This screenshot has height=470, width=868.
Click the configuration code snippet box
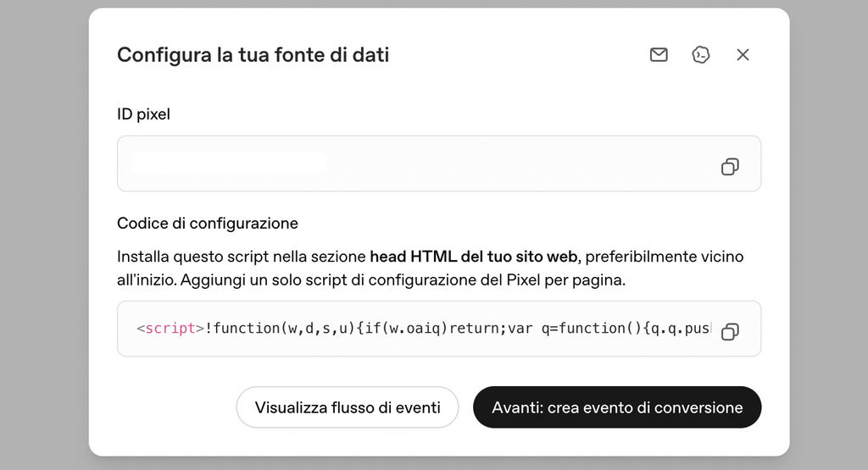pyautogui.click(x=439, y=329)
